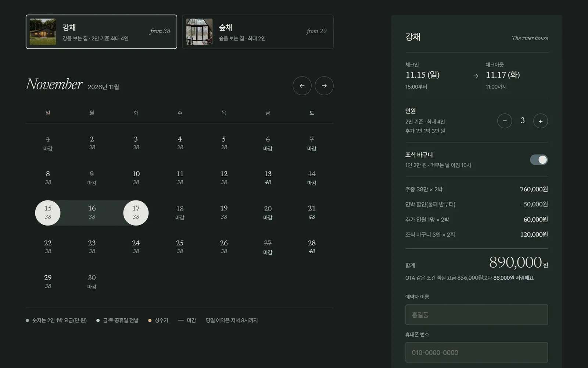Open the 숲채 house thumbnail photo

click(199, 32)
